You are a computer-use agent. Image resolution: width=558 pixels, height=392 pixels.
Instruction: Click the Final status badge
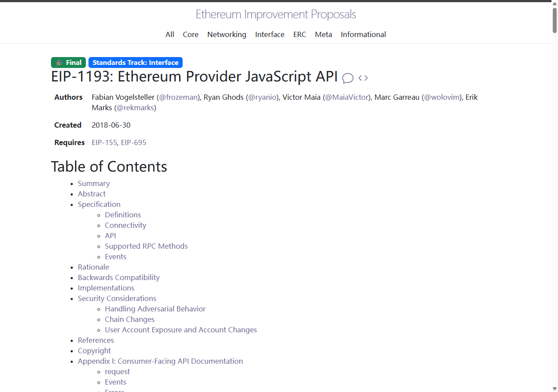[68, 63]
